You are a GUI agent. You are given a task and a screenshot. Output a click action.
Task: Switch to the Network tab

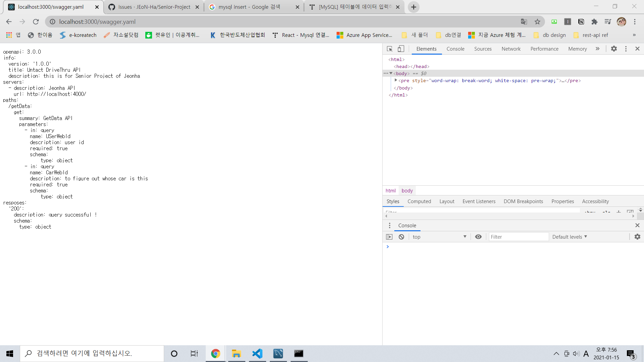click(511, 49)
